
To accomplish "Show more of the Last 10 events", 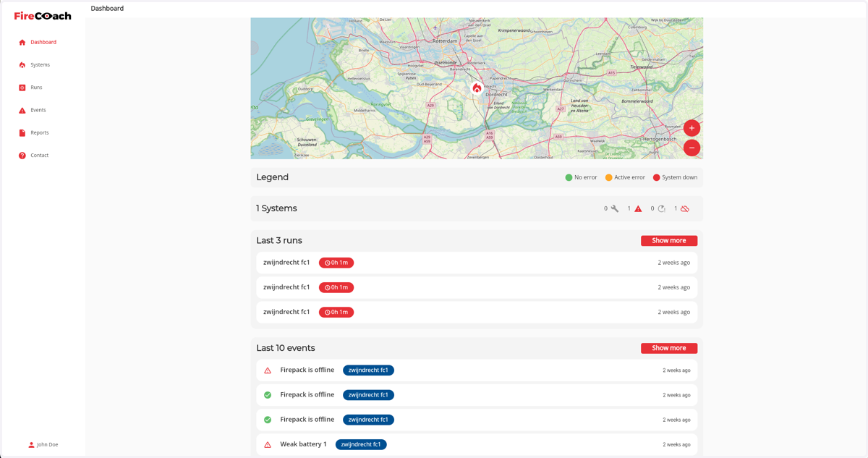I will 669,348.
